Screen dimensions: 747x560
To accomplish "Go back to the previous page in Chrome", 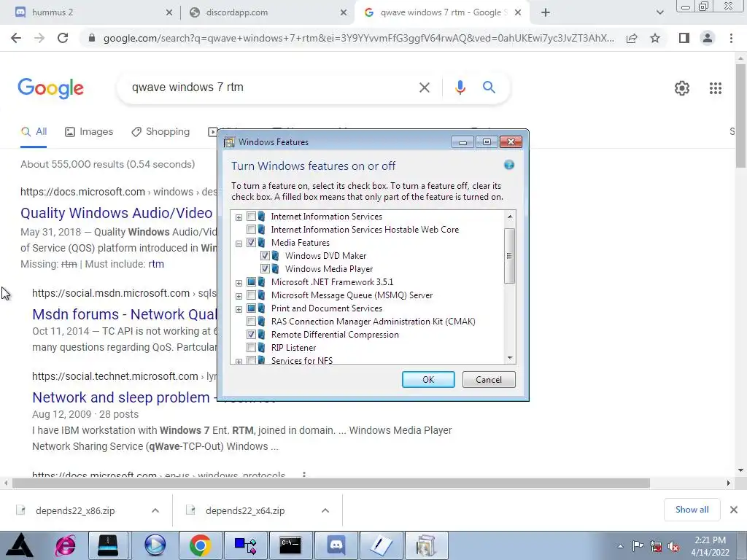I will point(16,38).
